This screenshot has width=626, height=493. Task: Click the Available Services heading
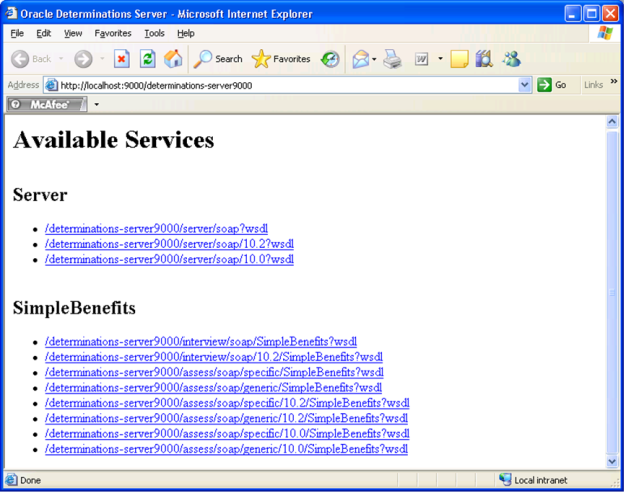[x=114, y=140]
